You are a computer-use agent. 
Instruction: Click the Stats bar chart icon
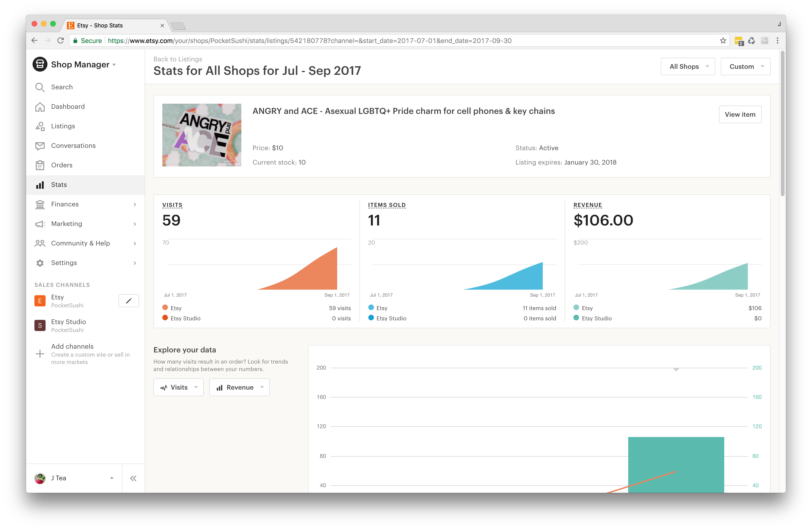[40, 185]
